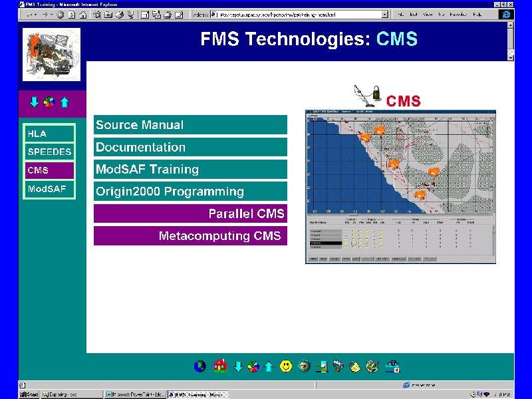
Task: Open the Origin2000 Programming link
Action: pos(190,192)
